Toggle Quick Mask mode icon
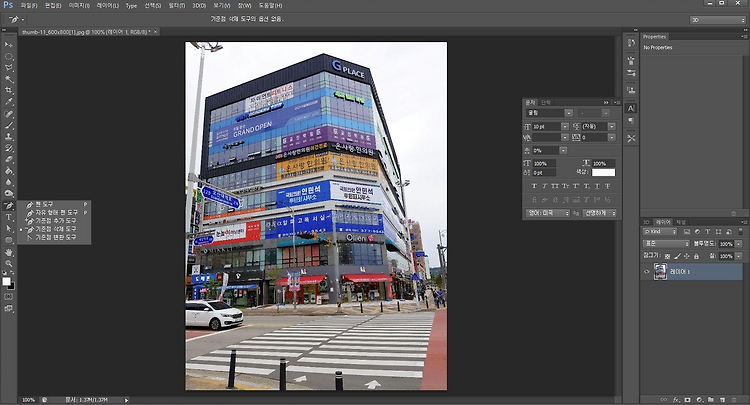The height and width of the screenshot is (405, 750). (x=9, y=296)
